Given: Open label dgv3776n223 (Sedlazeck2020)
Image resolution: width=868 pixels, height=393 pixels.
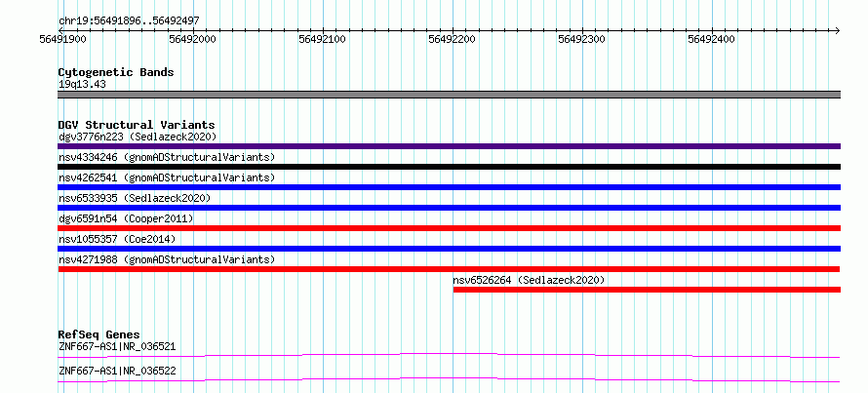Looking at the screenshot, I should click(x=138, y=137).
